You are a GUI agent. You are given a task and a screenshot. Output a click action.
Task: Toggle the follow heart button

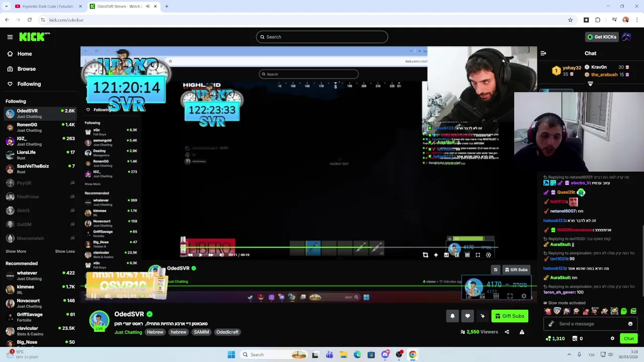click(467, 316)
